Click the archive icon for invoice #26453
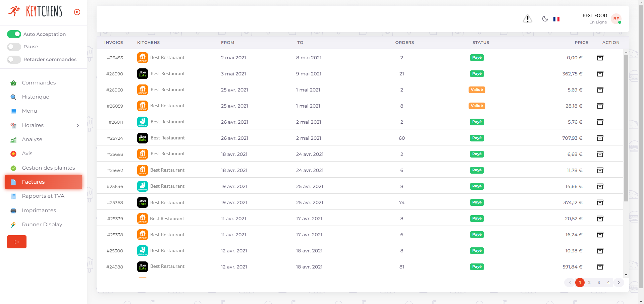The height and width of the screenshot is (304, 644). [x=600, y=58]
